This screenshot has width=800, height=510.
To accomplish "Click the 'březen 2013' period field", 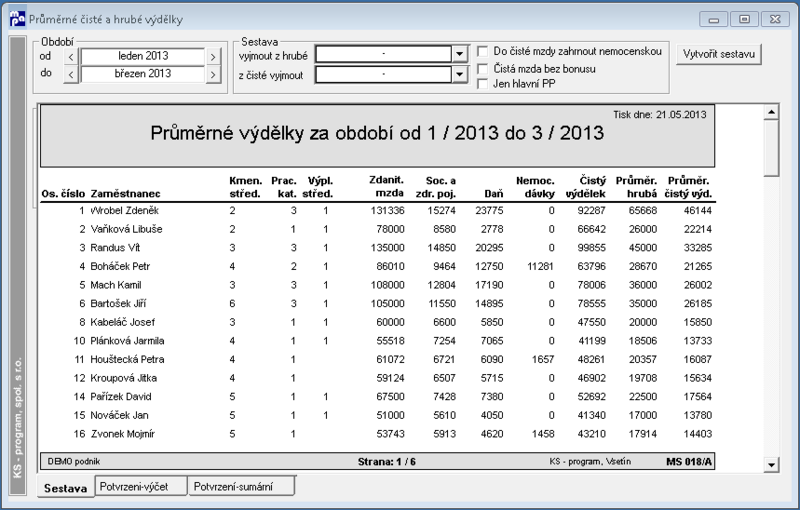I will coord(143,74).
